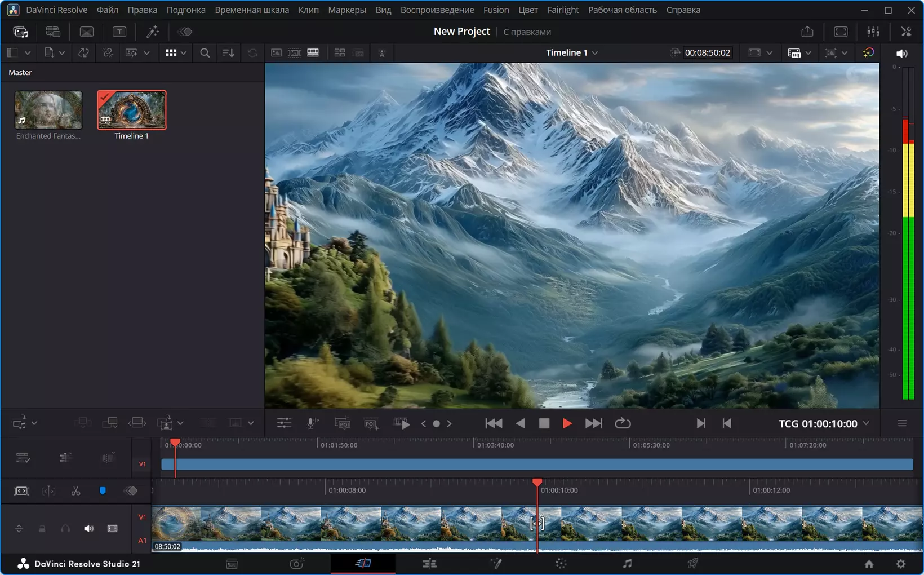924x575 pixels.
Task: Open the Воспроизведение menu
Action: point(437,10)
